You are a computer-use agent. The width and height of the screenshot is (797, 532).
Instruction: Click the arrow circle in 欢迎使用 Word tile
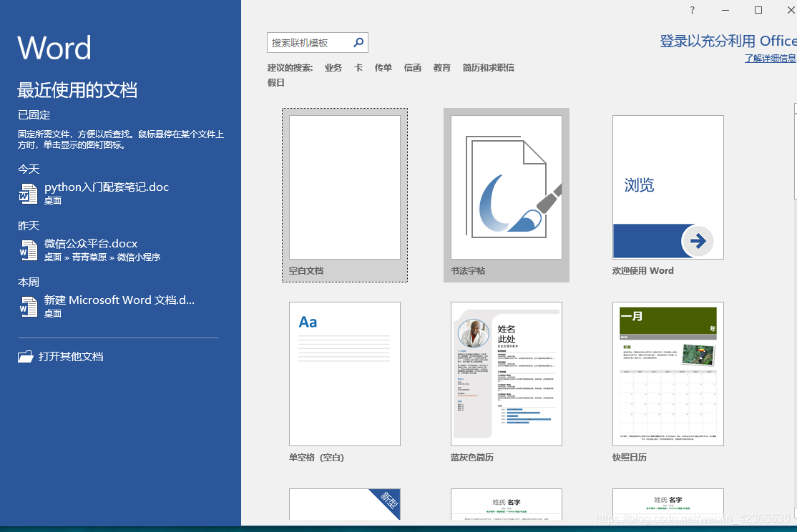(x=698, y=240)
